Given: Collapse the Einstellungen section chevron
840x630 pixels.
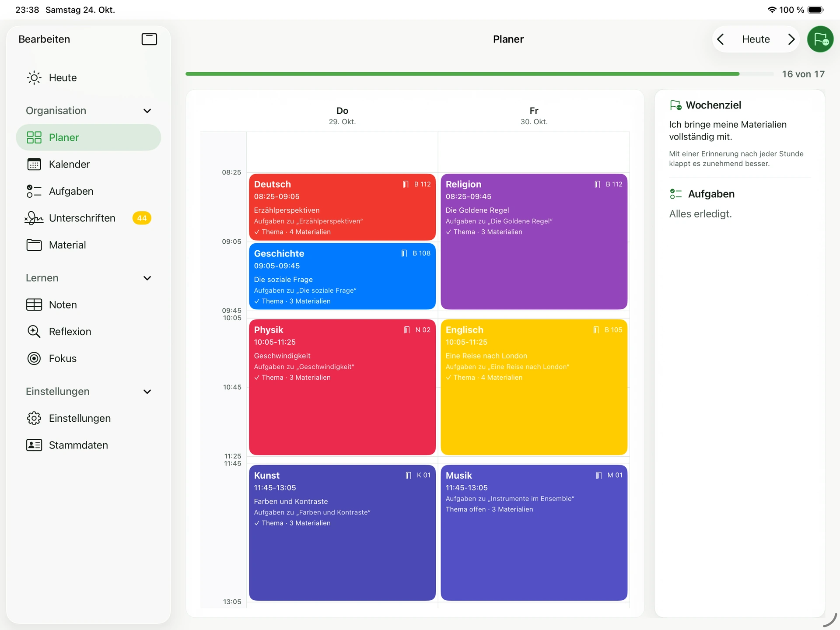Looking at the screenshot, I should [x=147, y=392].
